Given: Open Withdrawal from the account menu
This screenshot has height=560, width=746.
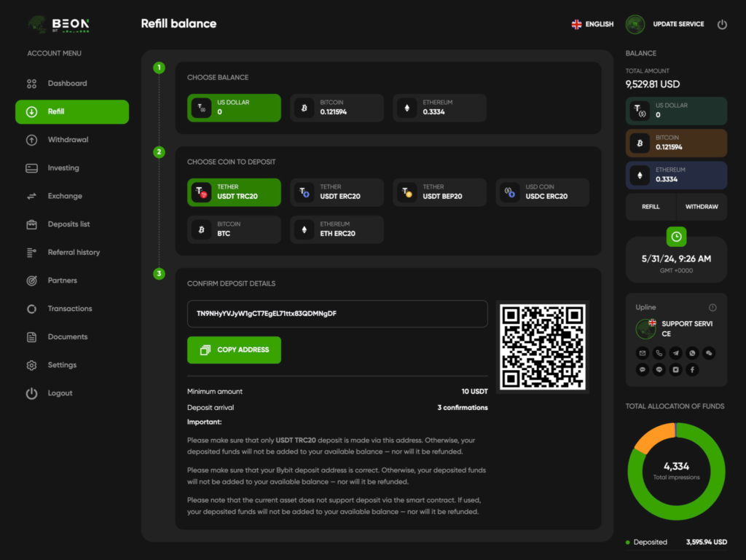Looking at the screenshot, I should [x=68, y=140].
